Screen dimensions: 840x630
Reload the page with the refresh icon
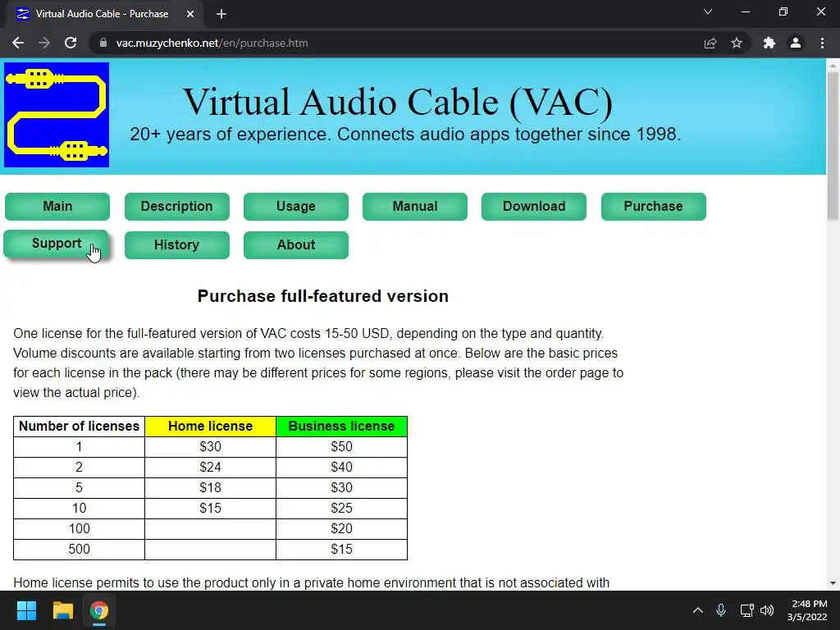[71, 43]
